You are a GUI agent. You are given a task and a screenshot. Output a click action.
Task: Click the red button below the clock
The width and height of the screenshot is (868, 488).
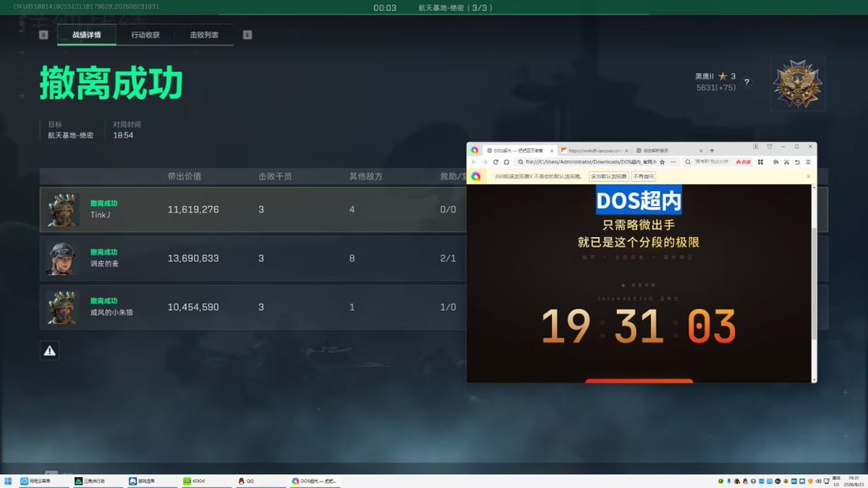pos(639,380)
